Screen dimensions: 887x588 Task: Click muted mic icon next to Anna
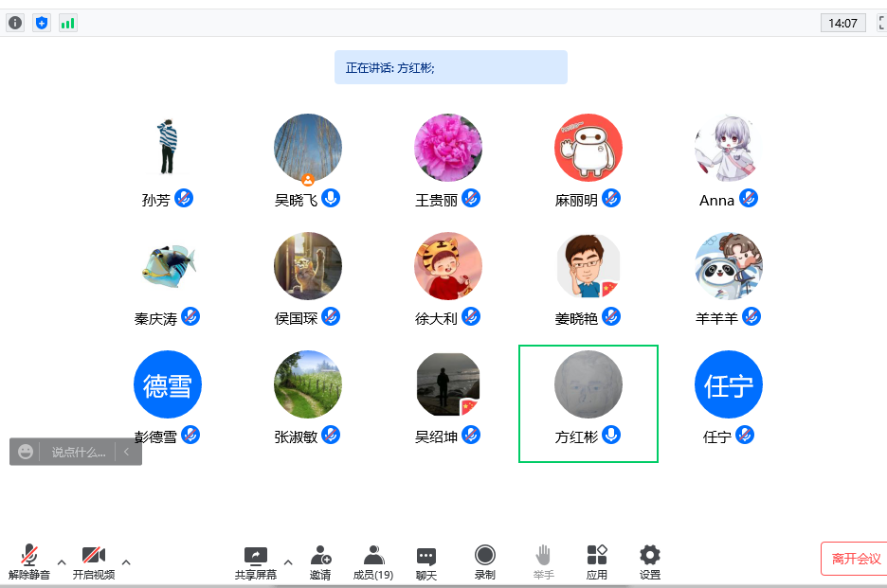tap(749, 199)
